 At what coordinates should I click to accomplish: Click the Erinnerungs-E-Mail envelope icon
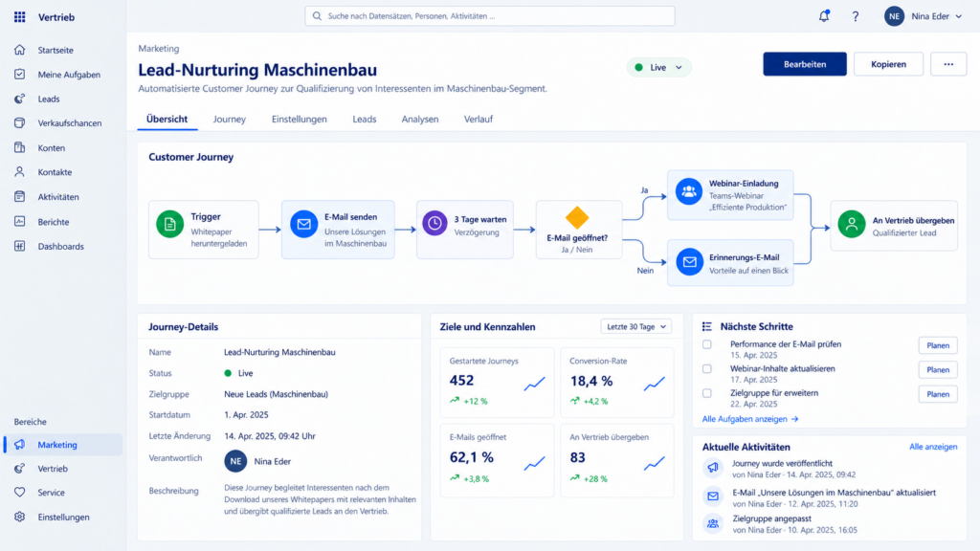click(689, 262)
